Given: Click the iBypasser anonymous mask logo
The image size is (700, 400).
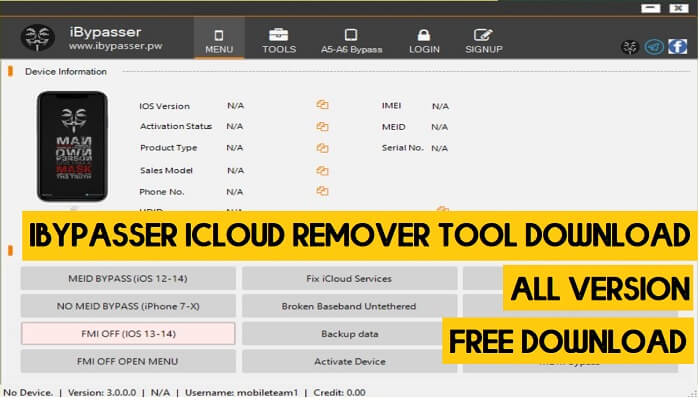Looking at the screenshot, I should click(x=38, y=38).
